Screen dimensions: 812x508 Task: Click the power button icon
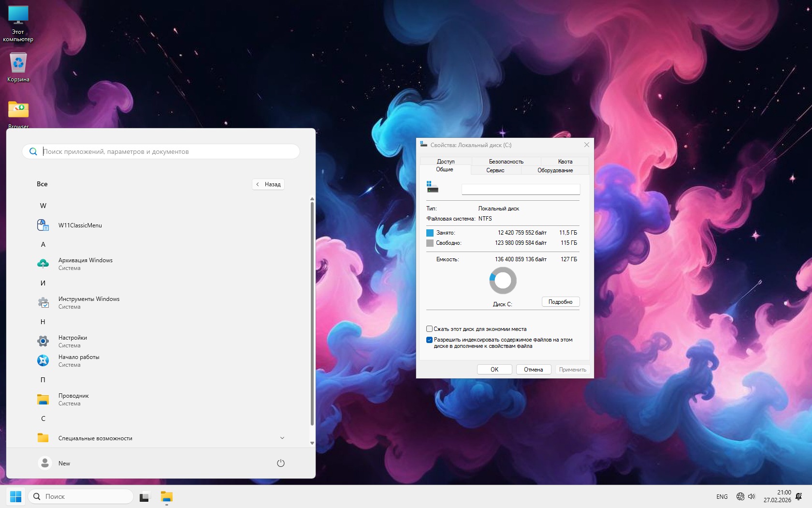280,463
